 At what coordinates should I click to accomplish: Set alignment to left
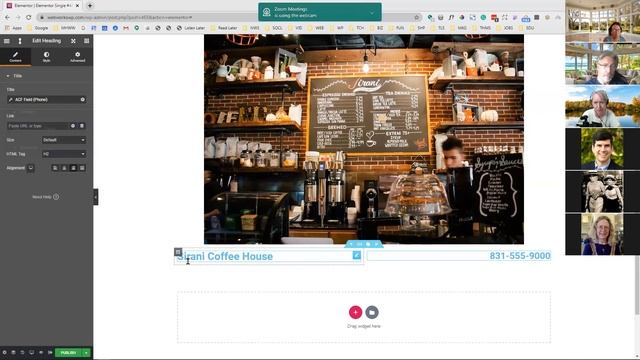(55, 168)
